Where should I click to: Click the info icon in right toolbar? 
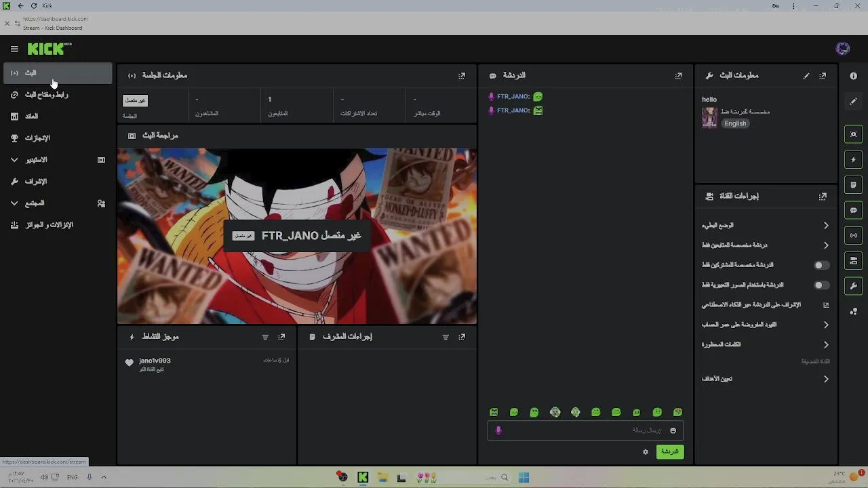pyautogui.click(x=854, y=76)
